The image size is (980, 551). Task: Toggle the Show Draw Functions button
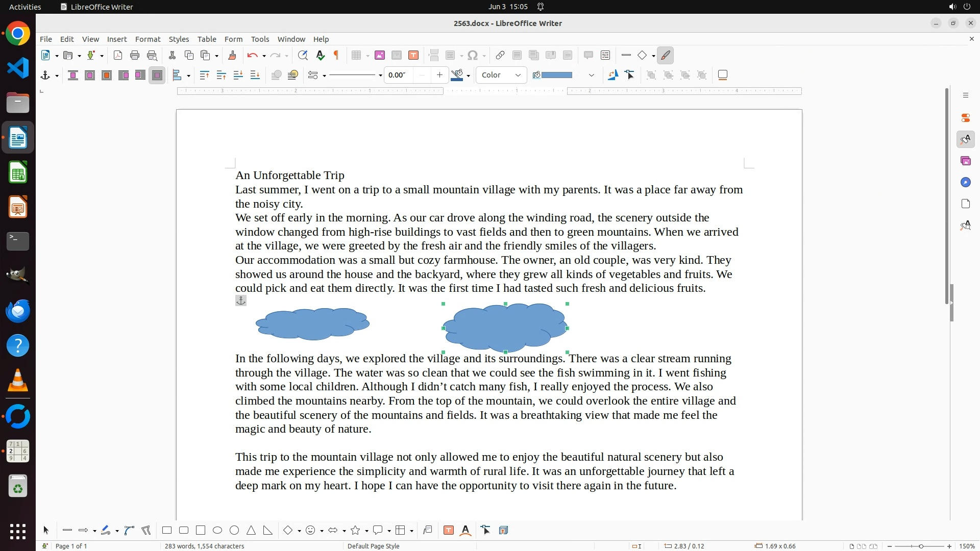[665, 56]
